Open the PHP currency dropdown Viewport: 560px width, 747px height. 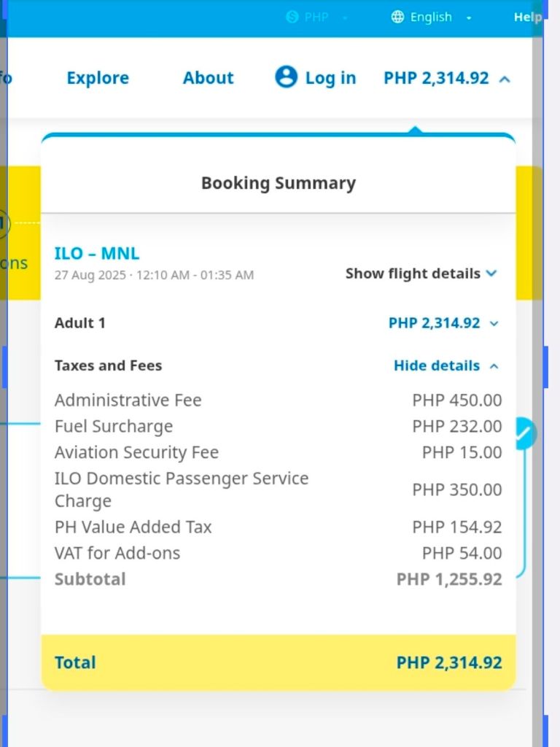[316, 17]
